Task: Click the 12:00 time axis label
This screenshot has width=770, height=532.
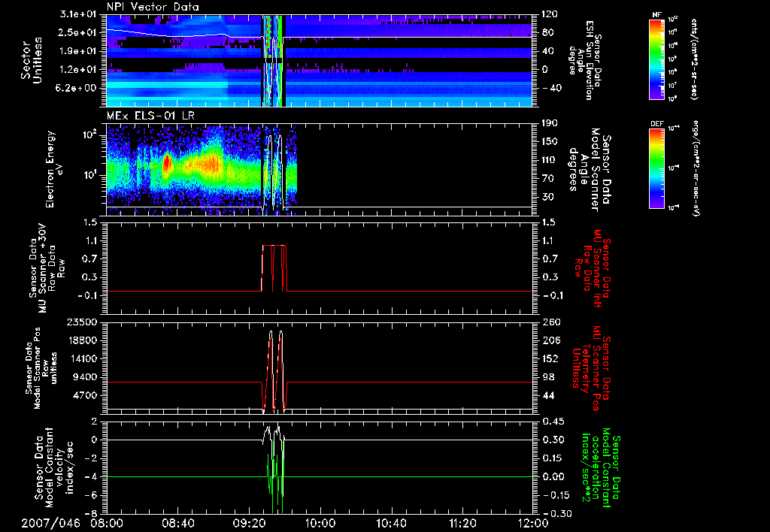Action: [x=533, y=523]
